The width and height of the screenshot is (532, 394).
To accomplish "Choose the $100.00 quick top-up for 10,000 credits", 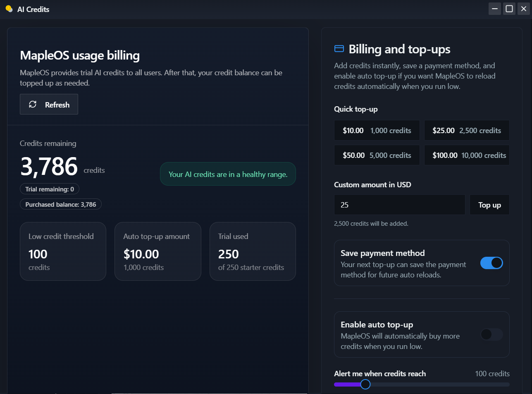I will click(x=467, y=155).
